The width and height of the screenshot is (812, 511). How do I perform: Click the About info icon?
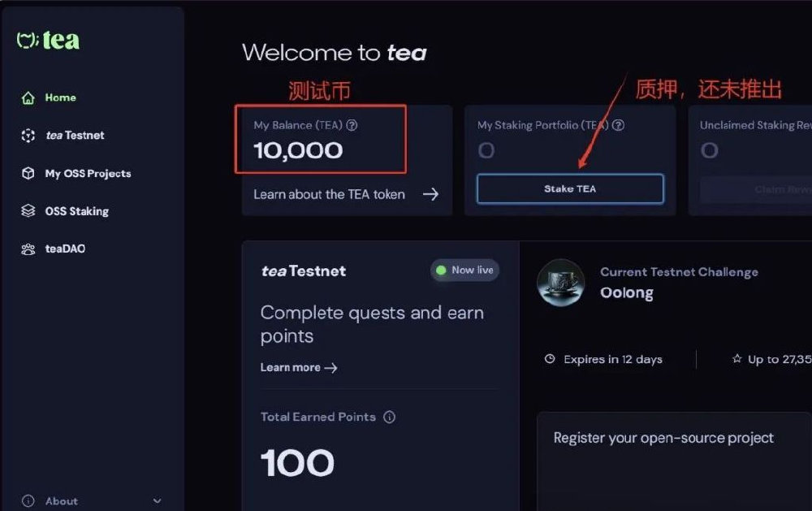pos(28,500)
